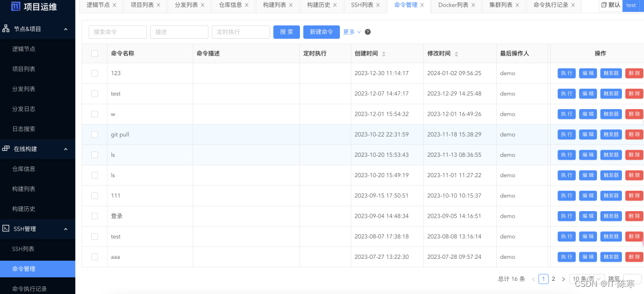
Task: Close the 项目列表 tab
Action: pyautogui.click(x=158, y=5)
